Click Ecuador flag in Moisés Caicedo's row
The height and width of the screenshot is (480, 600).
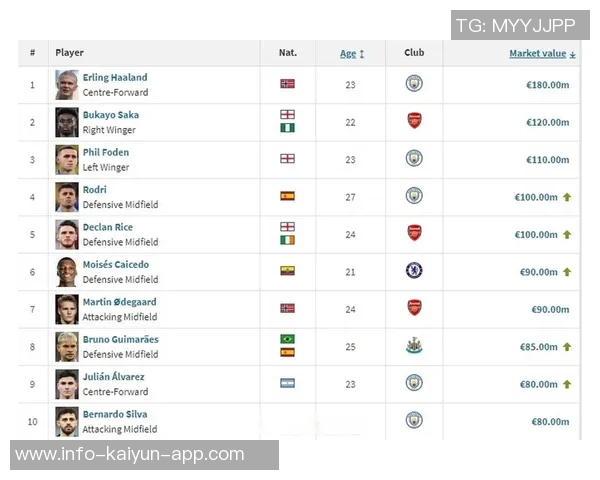click(287, 271)
